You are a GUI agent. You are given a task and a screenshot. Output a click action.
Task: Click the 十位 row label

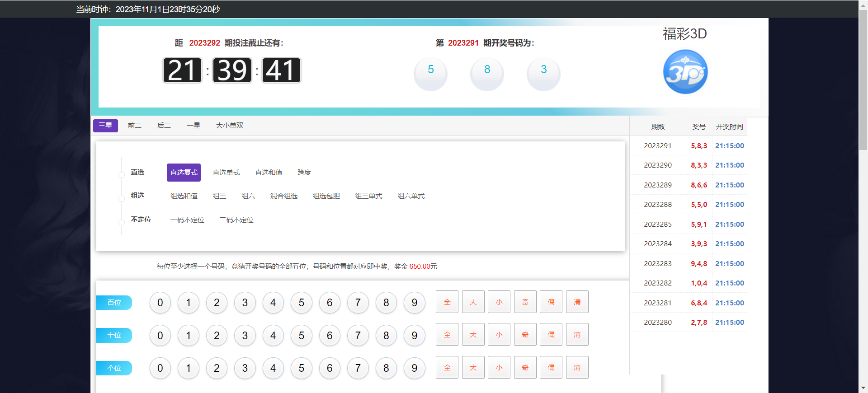pyautogui.click(x=114, y=335)
